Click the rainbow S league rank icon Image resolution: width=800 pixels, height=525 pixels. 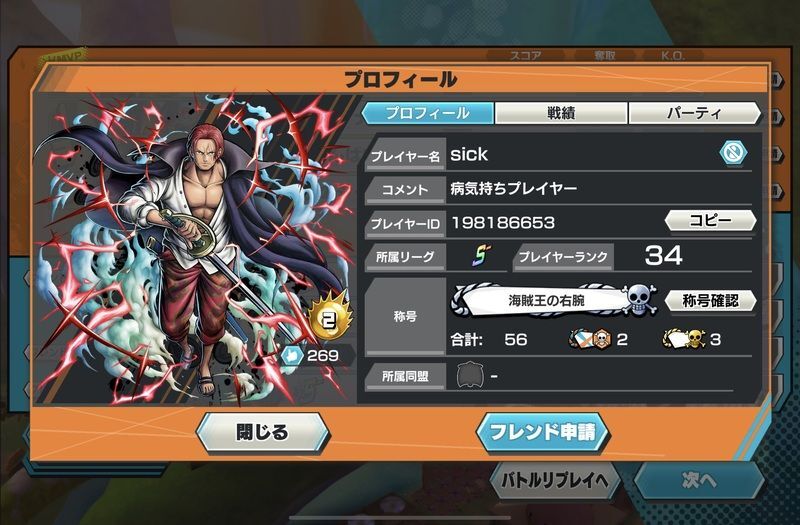click(480, 256)
